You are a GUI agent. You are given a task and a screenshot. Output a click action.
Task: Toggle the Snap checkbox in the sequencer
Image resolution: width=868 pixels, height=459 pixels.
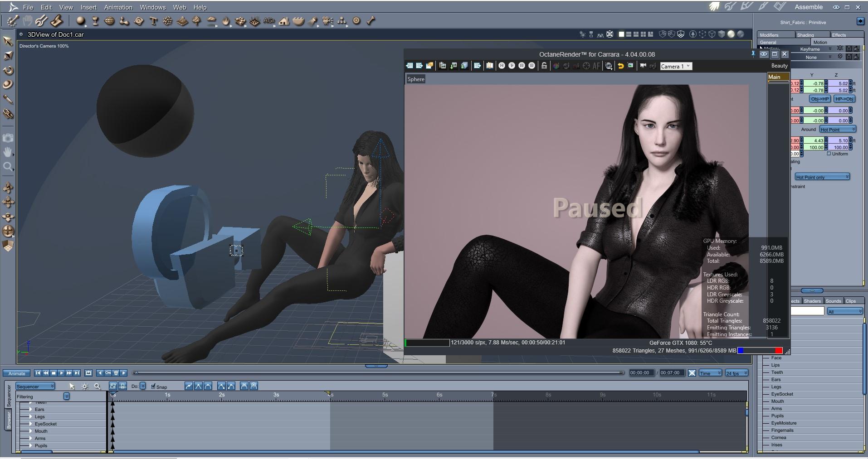pyautogui.click(x=153, y=387)
